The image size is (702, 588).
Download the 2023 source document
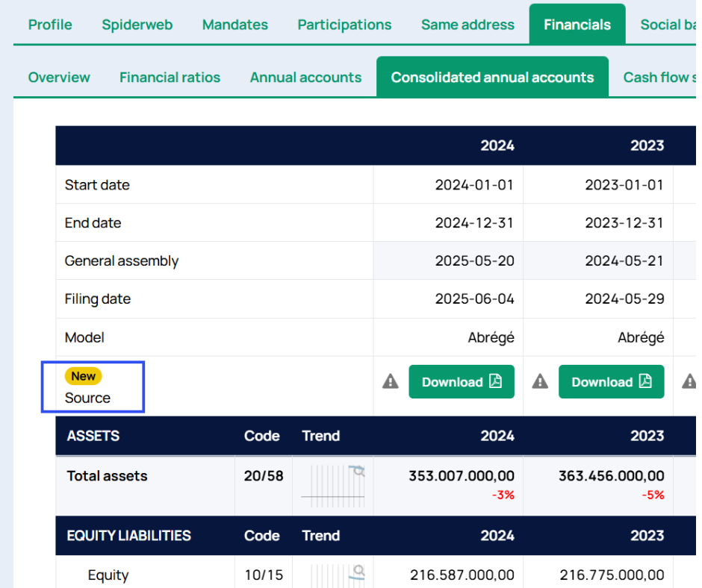(611, 382)
